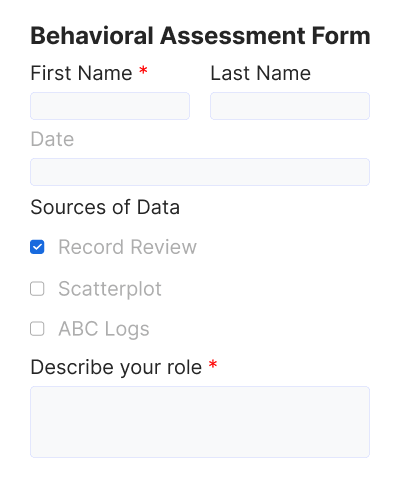Focus the Describe your role text area
Image resolution: width=400 pixels, height=480 pixels.
[x=200, y=422]
